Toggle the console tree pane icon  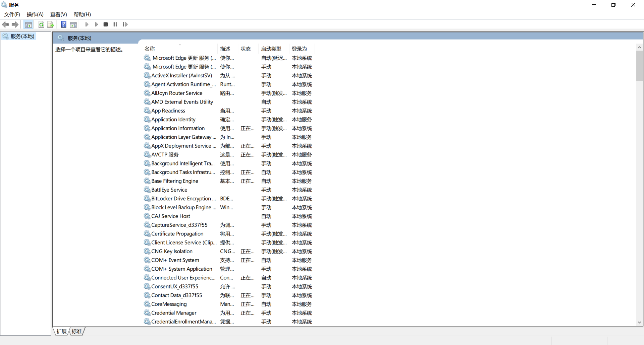click(x=29, y=24)
